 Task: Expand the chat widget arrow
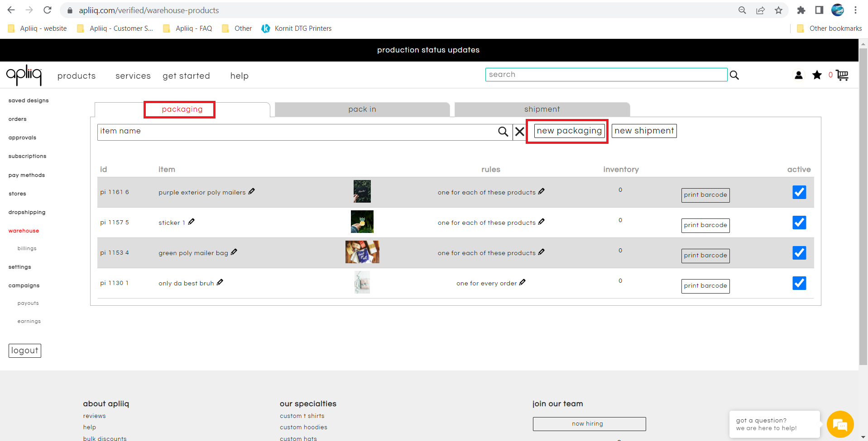[x=862, y=436]
